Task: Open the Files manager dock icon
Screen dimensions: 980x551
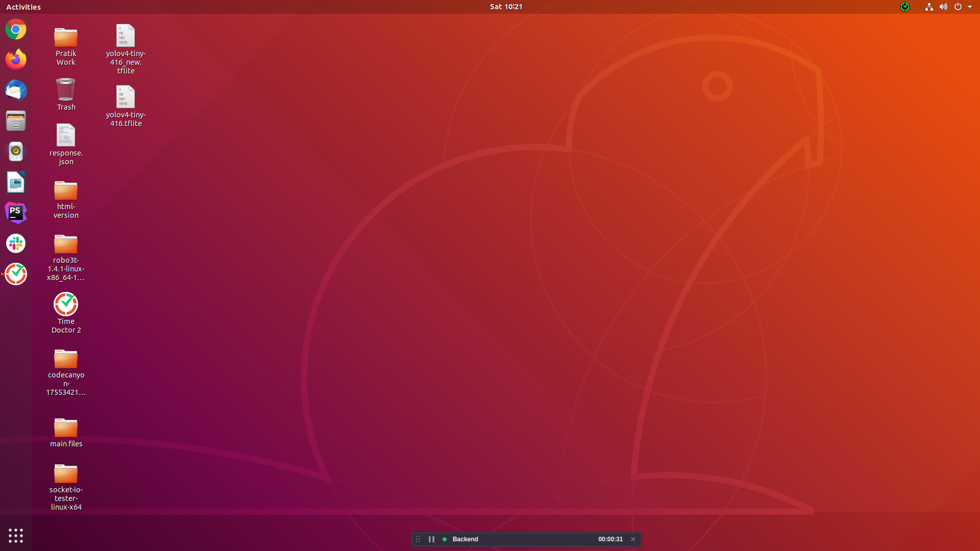Action: coord(16,121)
